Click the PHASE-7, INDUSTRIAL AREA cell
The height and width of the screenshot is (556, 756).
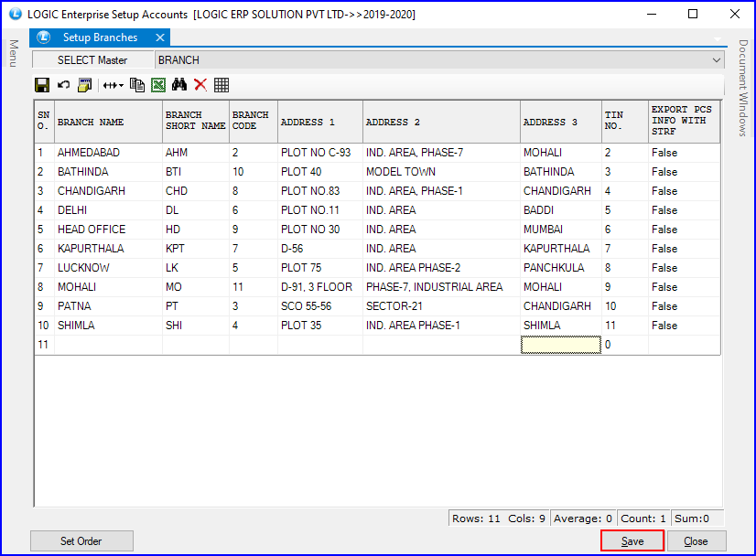[x=442, y=287]
